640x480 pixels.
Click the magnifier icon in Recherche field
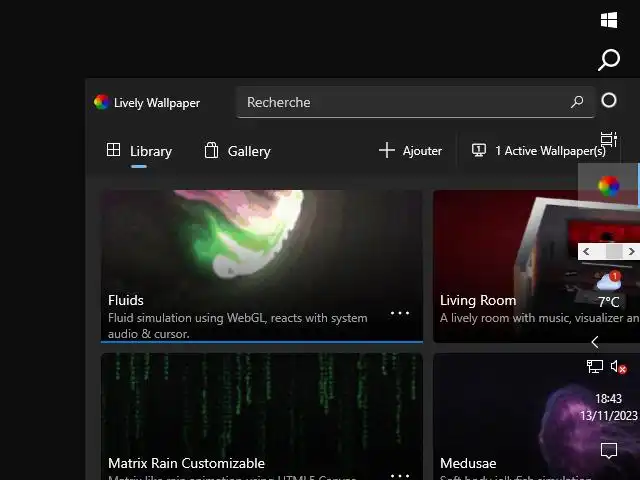577,102
